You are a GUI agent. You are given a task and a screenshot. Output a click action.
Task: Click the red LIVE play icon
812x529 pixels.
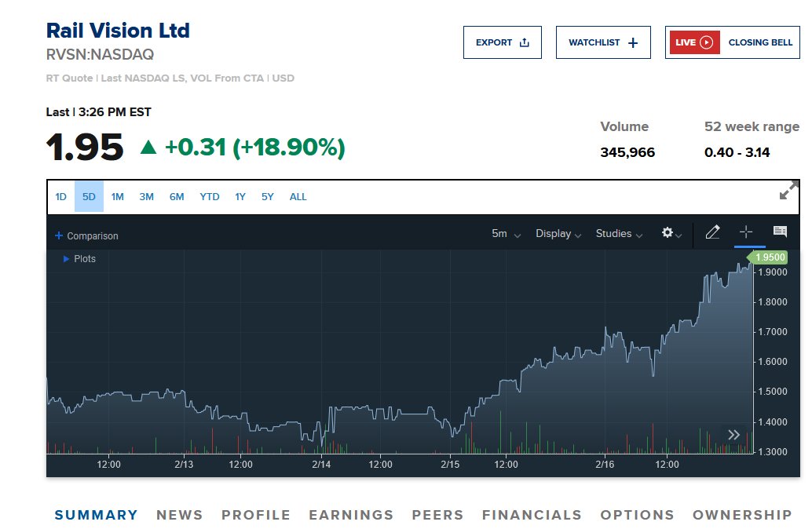tap(694, 42)
